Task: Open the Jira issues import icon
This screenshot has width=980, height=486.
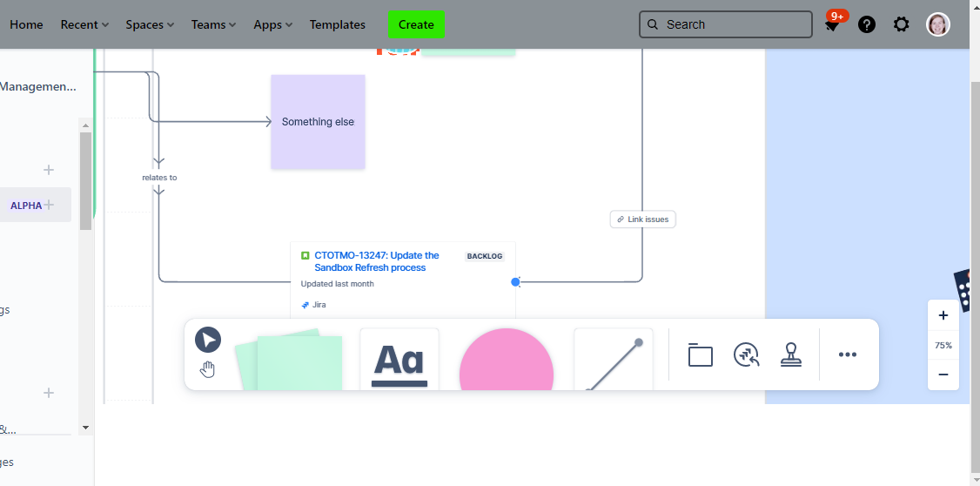Action: tap(746, 354)
